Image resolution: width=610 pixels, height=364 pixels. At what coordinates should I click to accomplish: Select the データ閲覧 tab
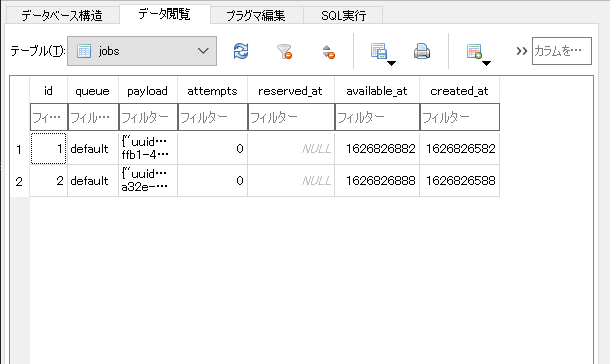pos(165,14)
